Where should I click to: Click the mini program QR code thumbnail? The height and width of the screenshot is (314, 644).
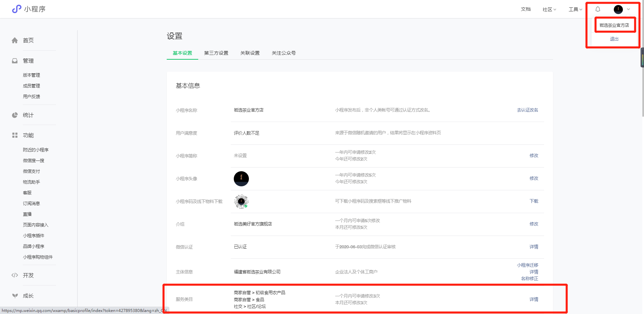point(241,201)
